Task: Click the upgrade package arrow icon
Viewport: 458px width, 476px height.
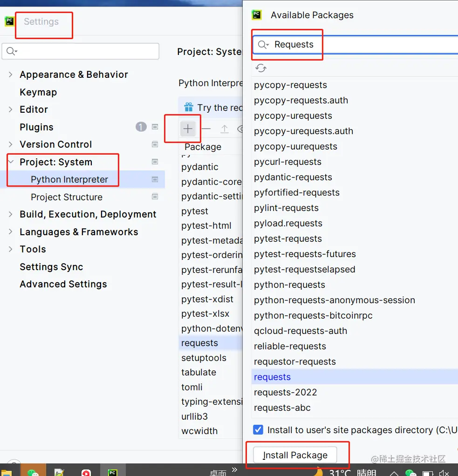Action: (x=225, y=129)
